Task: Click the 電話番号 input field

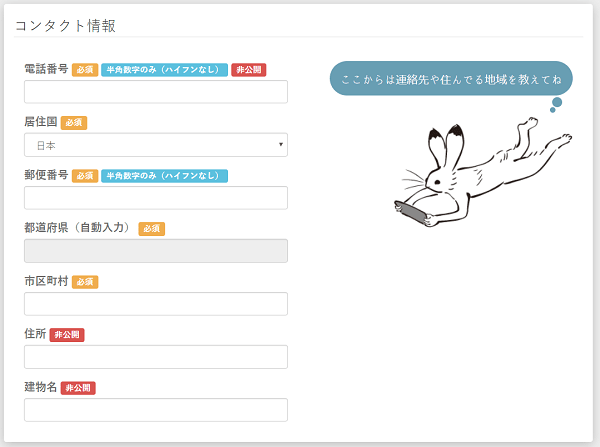Action: coord(156,92)
